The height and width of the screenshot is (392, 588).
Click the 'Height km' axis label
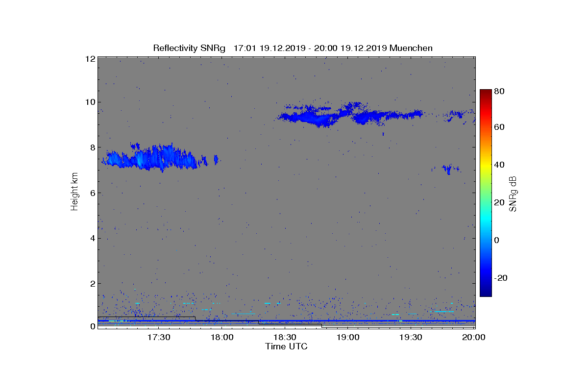tap(74, 191)
